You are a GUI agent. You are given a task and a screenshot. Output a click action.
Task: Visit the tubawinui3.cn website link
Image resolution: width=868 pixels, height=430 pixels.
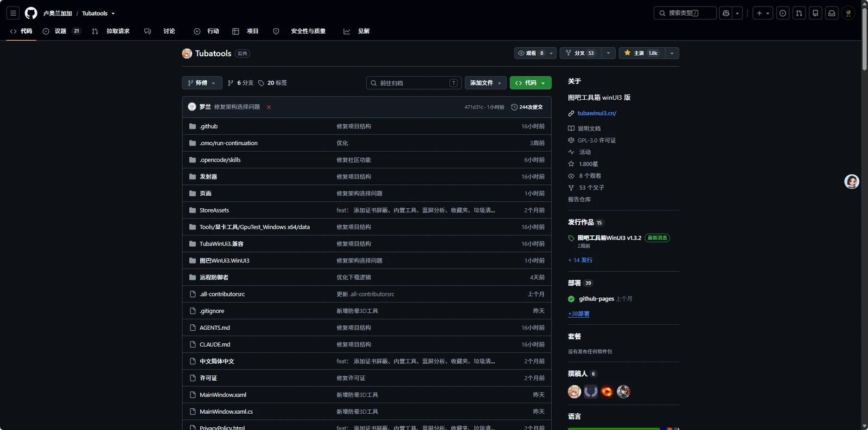point(597,113)
